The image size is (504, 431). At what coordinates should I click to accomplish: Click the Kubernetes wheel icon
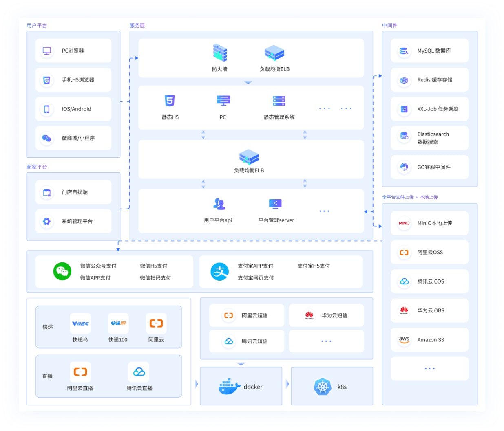[x=323, y=387]
